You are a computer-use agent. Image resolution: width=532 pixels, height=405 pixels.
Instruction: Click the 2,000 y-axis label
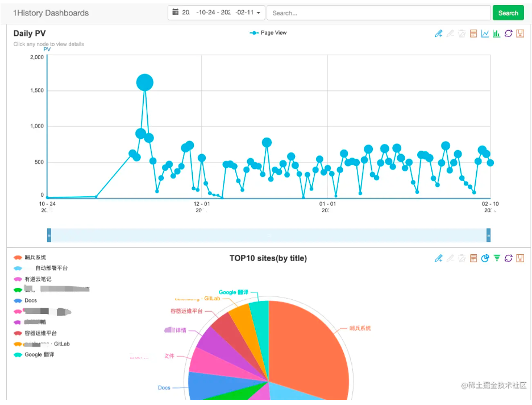(36, 57)
